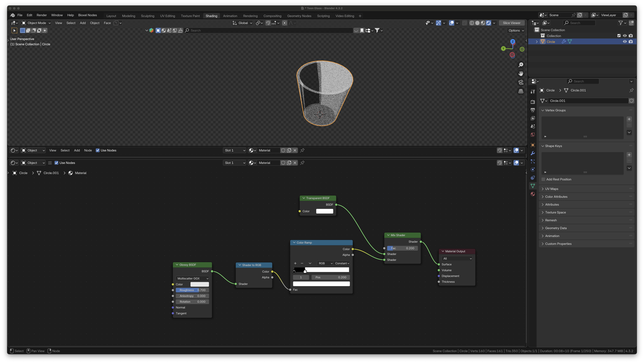Click the Slice Viewer button
This screenshot has height=363, width=644.
[511, 23]
